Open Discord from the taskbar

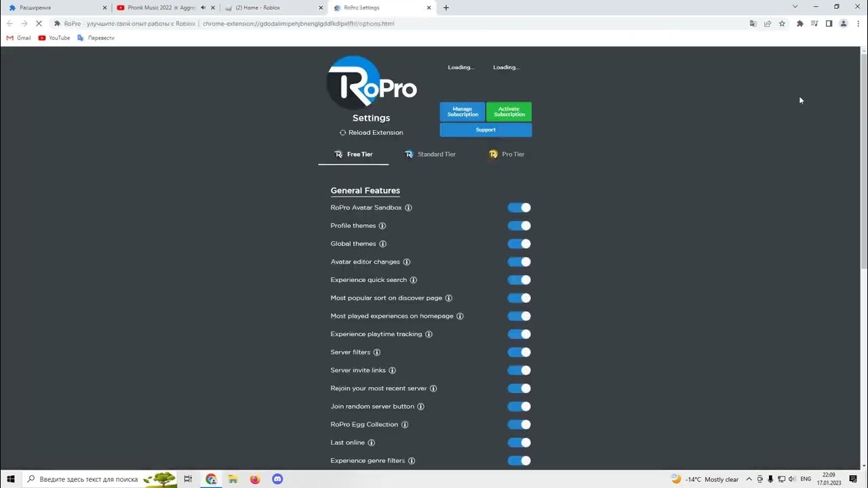click(277, 479)
